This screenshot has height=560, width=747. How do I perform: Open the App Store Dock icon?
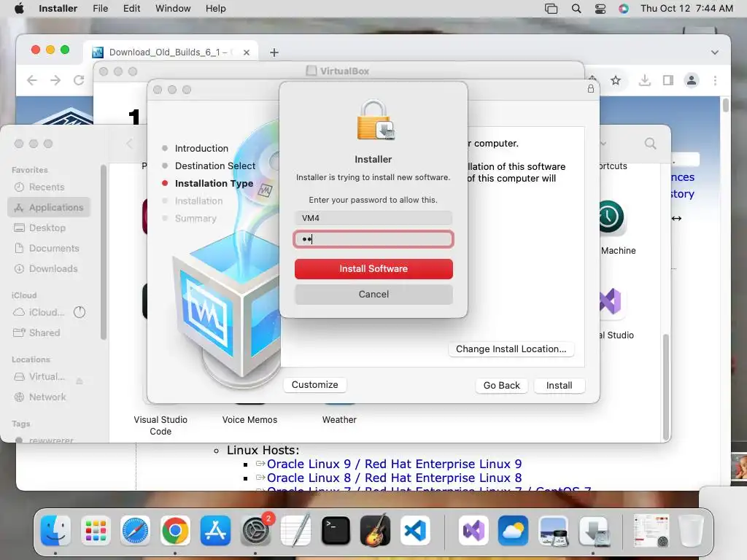pyautogui.click(x=215, y=530)
